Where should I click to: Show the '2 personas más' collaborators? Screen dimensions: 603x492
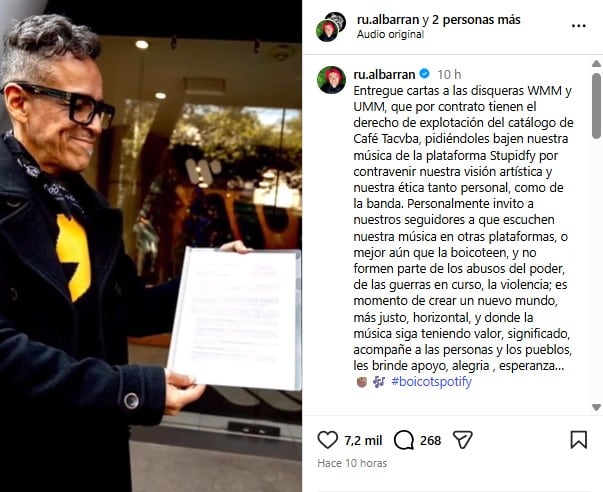[476, 19]
